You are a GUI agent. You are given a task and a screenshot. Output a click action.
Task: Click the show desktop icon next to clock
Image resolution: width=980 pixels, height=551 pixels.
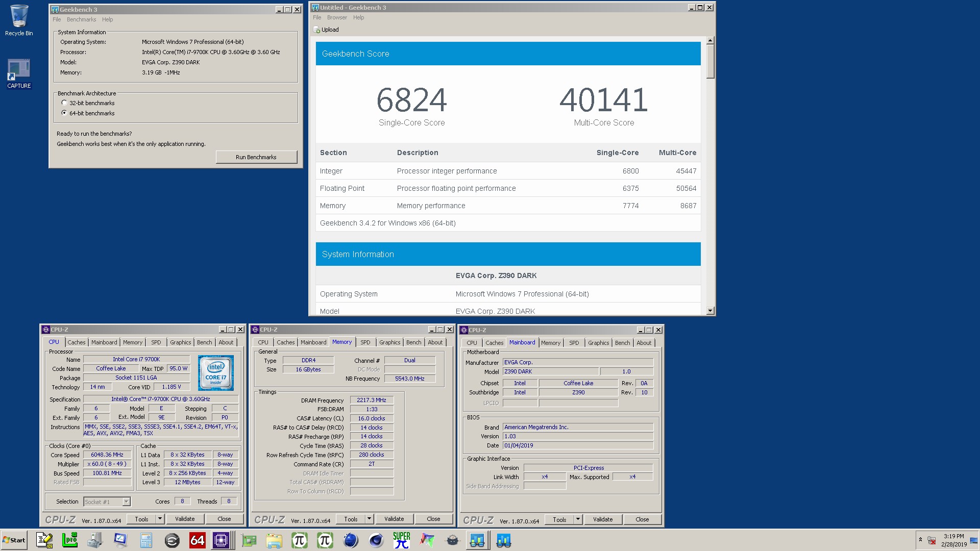[x=974, y=540]
